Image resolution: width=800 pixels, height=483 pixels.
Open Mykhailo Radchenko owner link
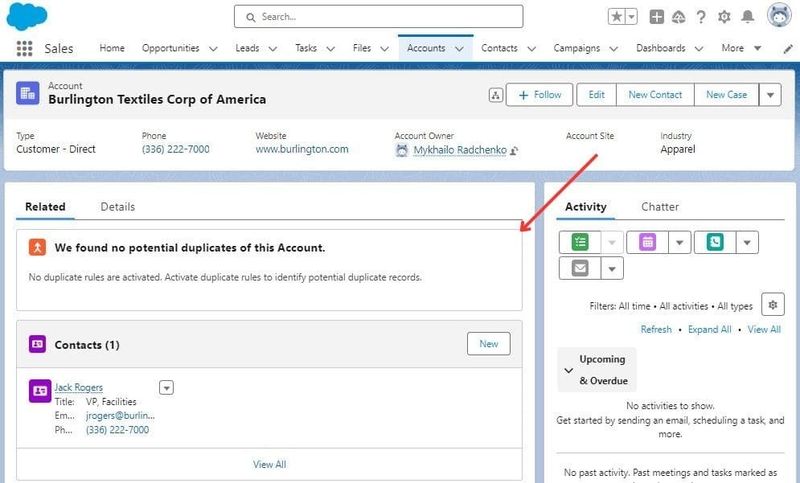pyautogui.click(x=460, y=150)
